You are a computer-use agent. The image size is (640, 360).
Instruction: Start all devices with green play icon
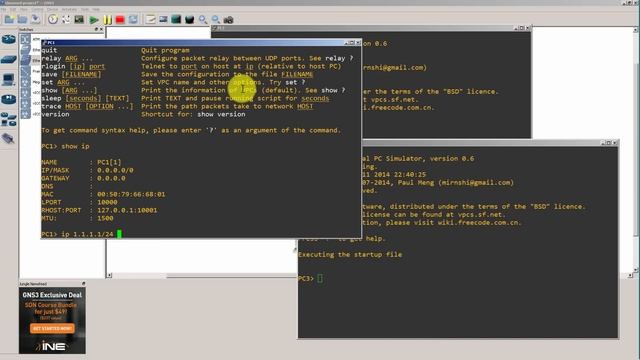94,20
